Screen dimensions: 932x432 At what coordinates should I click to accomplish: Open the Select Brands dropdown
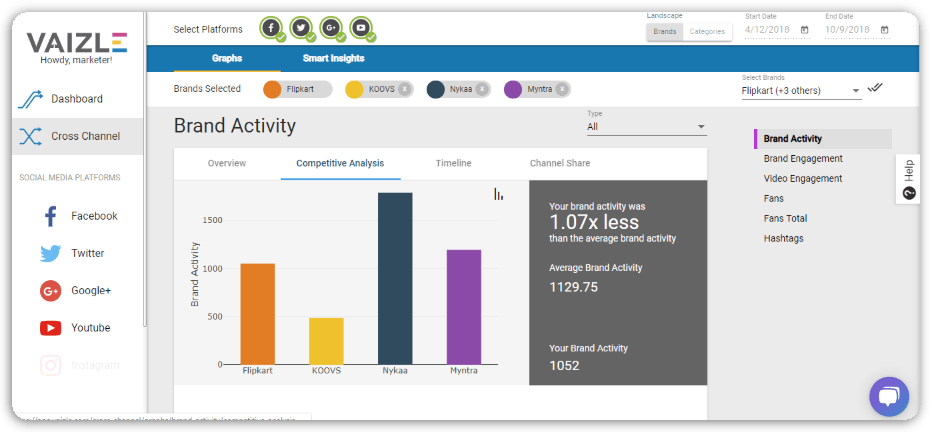click(x=801, y=91)
